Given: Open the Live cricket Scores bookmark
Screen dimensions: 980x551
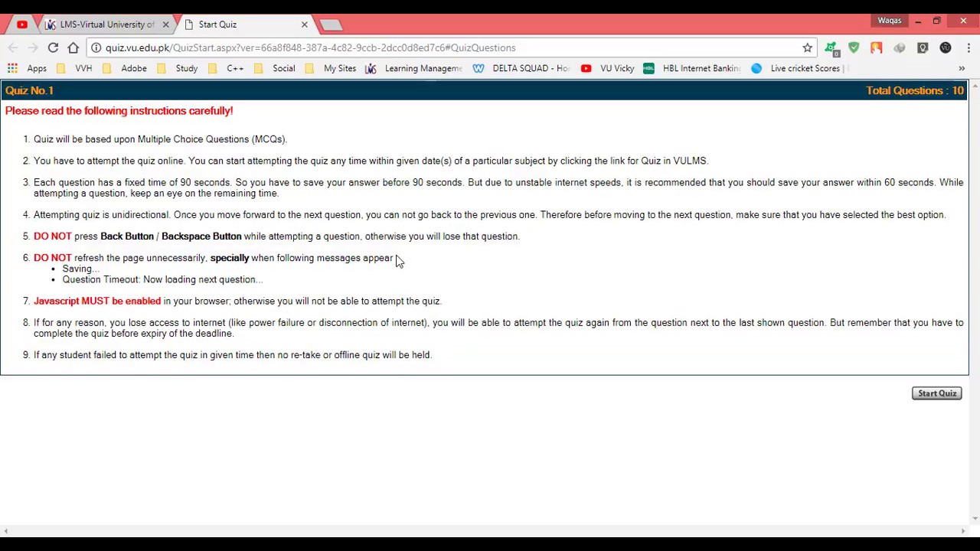Looking at the screenshot, I should click(798, 68).
